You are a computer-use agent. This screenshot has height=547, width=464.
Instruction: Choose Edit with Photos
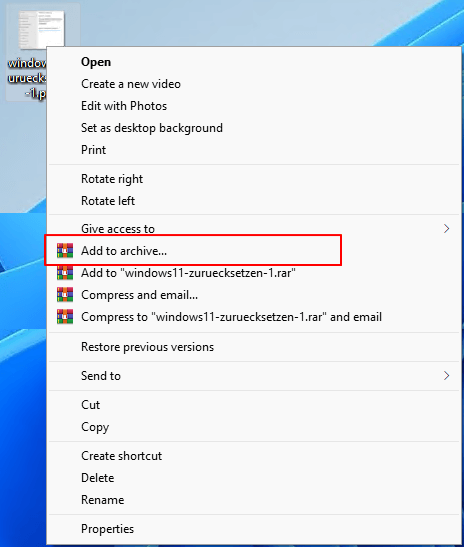coord(124,106)
